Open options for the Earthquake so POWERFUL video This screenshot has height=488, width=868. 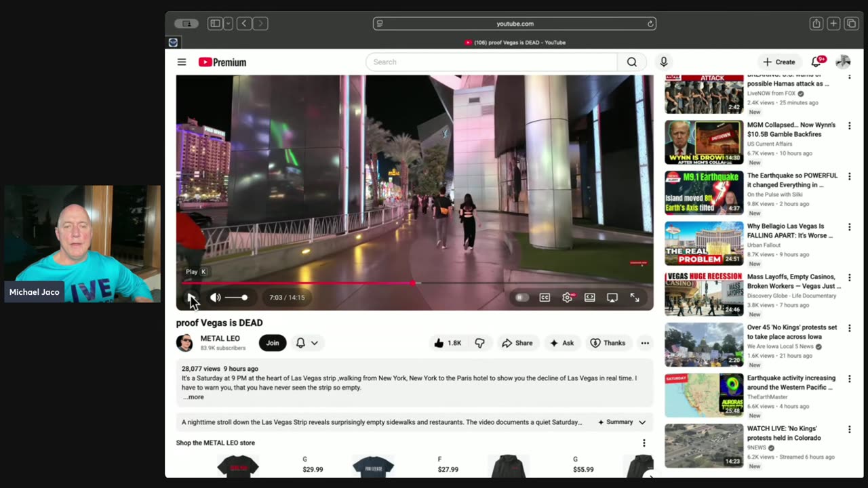pos(849,176)
